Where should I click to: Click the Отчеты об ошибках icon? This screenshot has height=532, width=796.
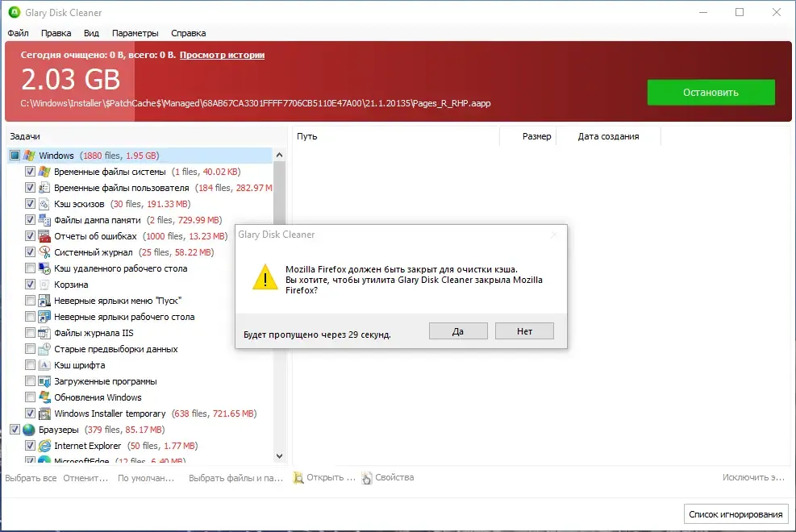tap(44, 236)
